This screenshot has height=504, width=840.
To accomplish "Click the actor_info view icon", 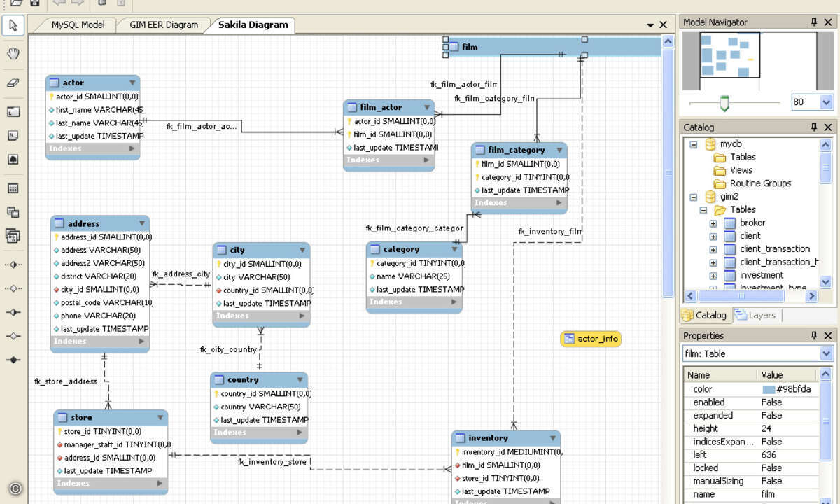I will click(x=570, y=339).
